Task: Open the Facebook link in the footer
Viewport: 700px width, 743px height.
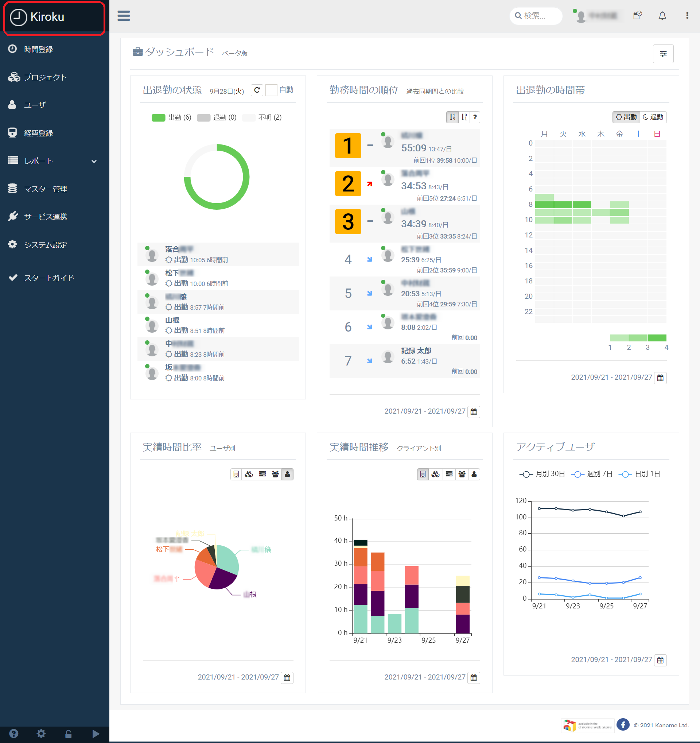Action: 623,724
